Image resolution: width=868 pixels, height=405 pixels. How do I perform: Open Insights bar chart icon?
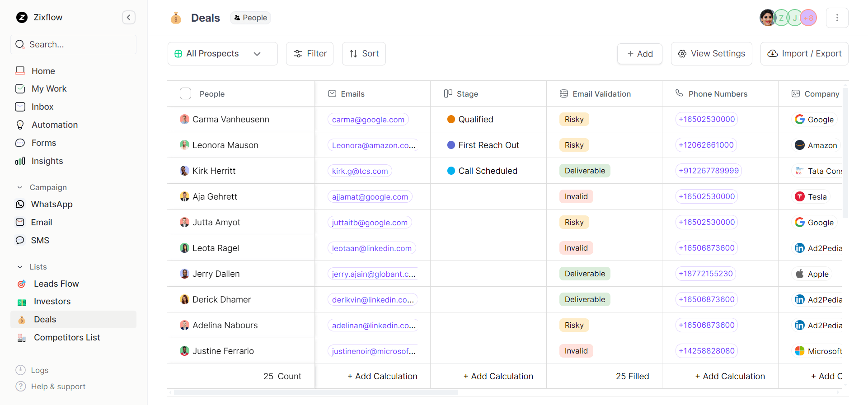(20, 161)
